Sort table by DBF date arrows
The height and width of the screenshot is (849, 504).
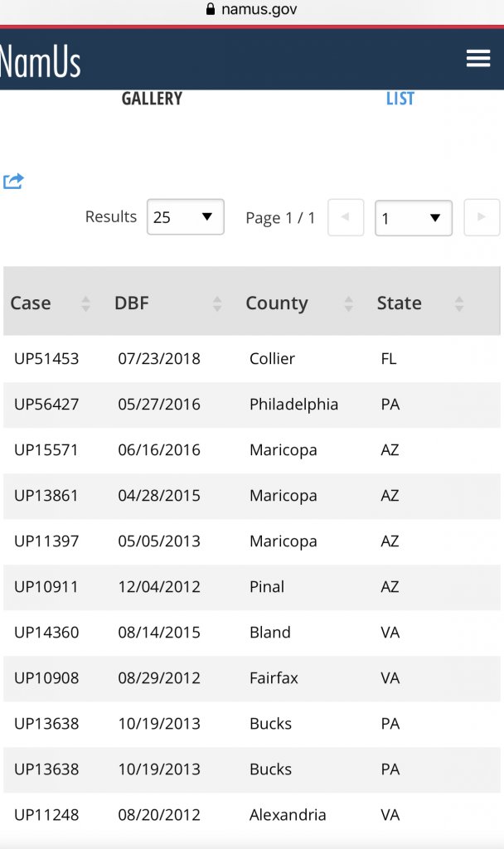click(217, 303)
